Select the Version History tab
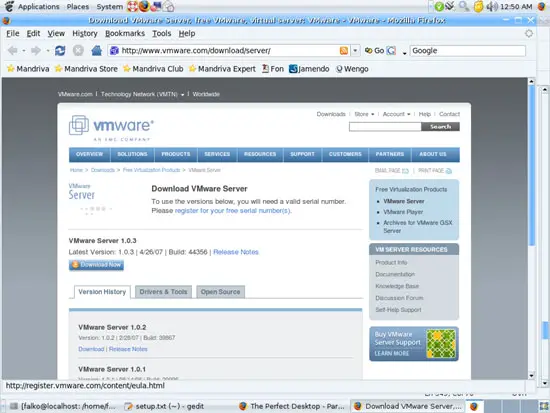This screenshot has width=550, height=413. coord(102,292)
